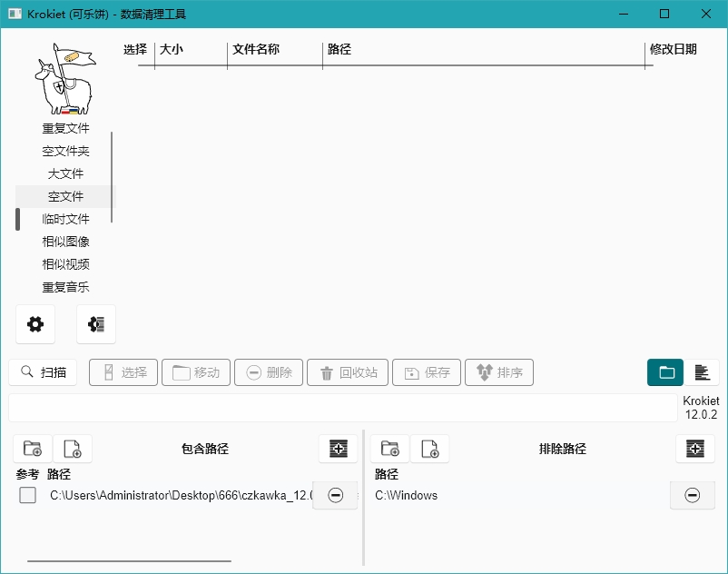This screenshot has height=574, width=728.
Task: Select the 相似图像 tool
Action: pyautogui.click(x=65, y=242)
